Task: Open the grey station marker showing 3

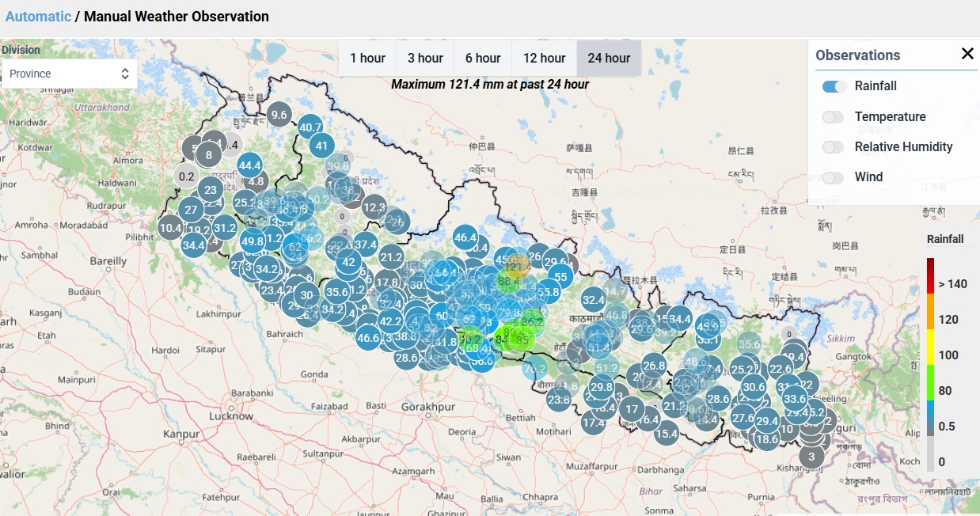Action: tap(811, 457)
